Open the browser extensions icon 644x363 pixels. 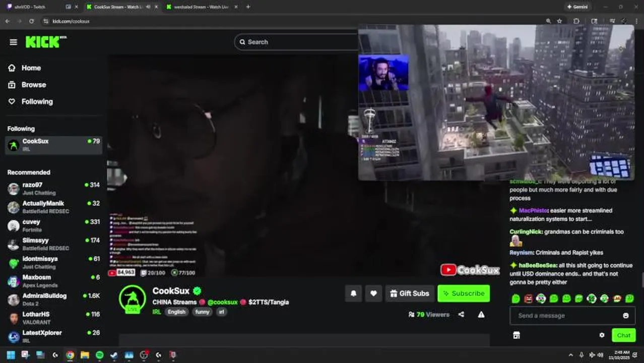(576, 21)
